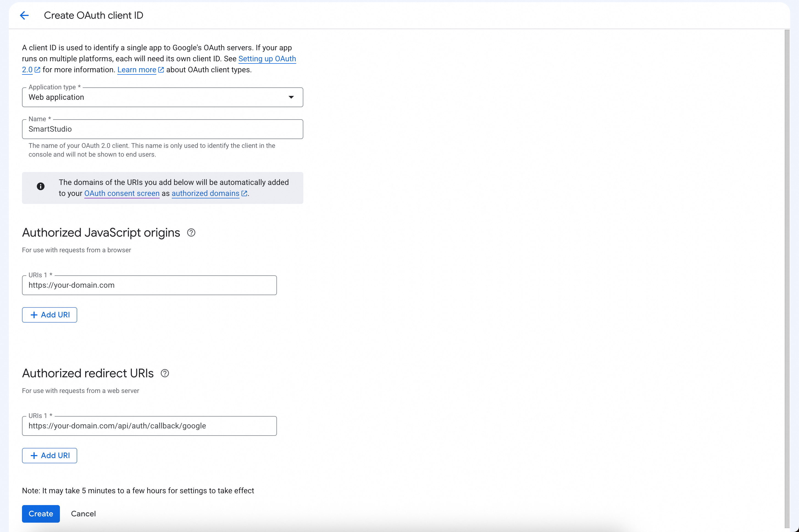This screenshot has height=532, width=799.
Task: Open help for Authorized redirect URIs
Action: [x=165, y=373]
